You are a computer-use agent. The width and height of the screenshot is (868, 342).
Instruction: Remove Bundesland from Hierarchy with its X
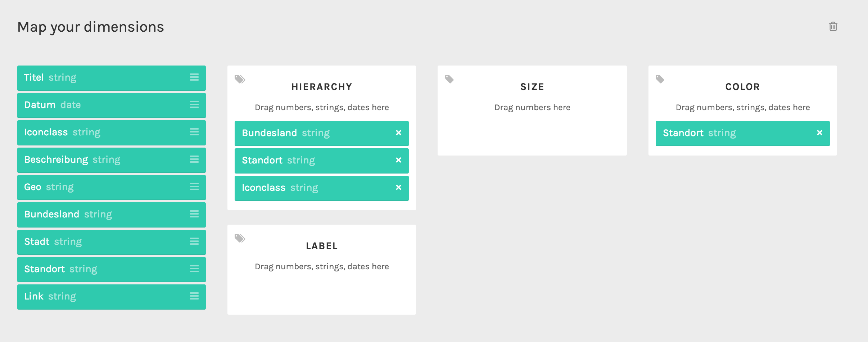click(x=398, y=133)
